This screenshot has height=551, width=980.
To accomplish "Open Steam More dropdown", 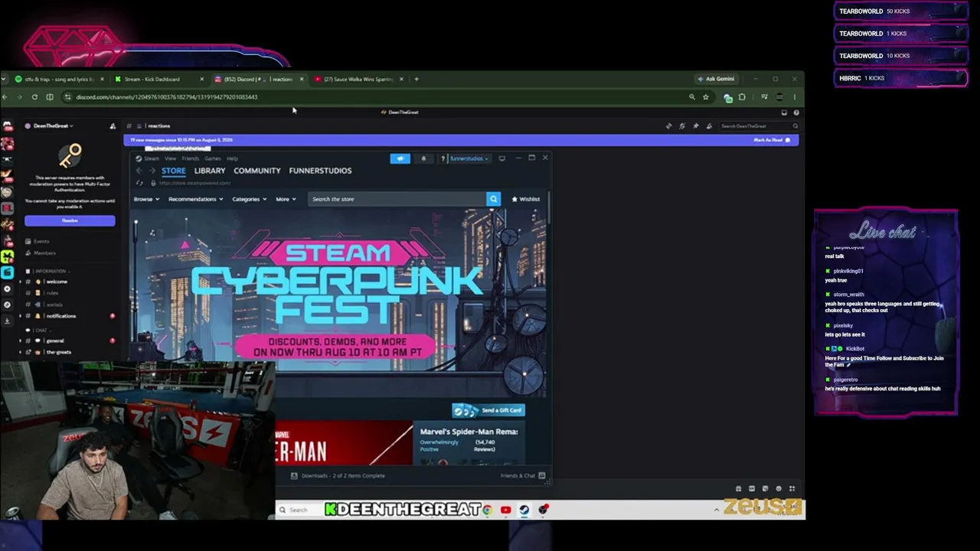I will [286, 199].
